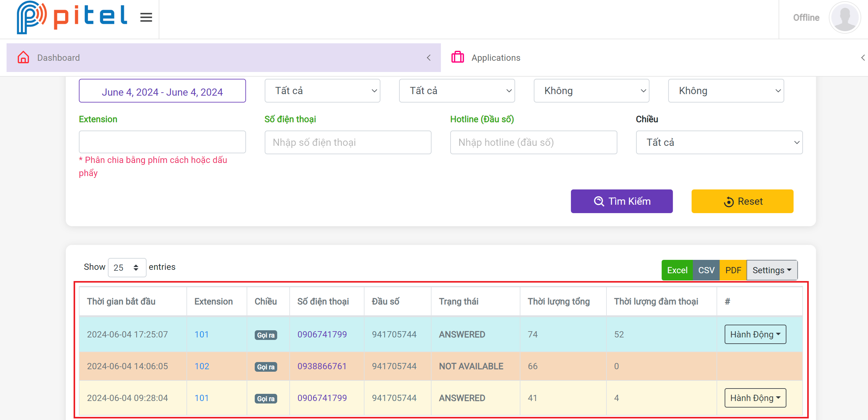Export table as PDF
This screenshot has height=420, width=868.
(x=733, y=270)
